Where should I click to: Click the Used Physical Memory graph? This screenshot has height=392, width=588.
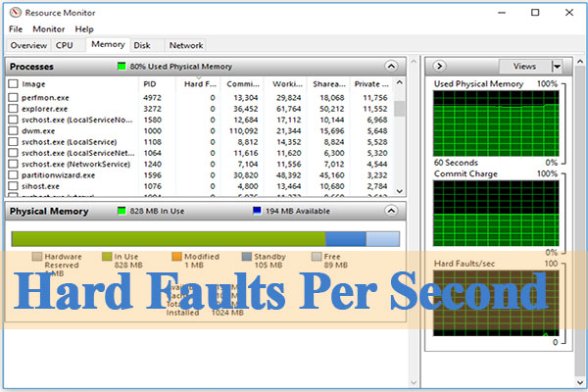click(496, 123)
